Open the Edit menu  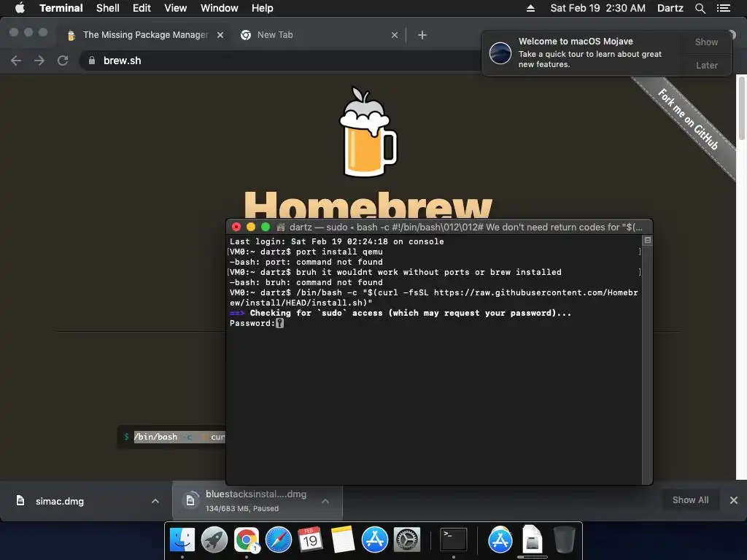pos(142,8)
